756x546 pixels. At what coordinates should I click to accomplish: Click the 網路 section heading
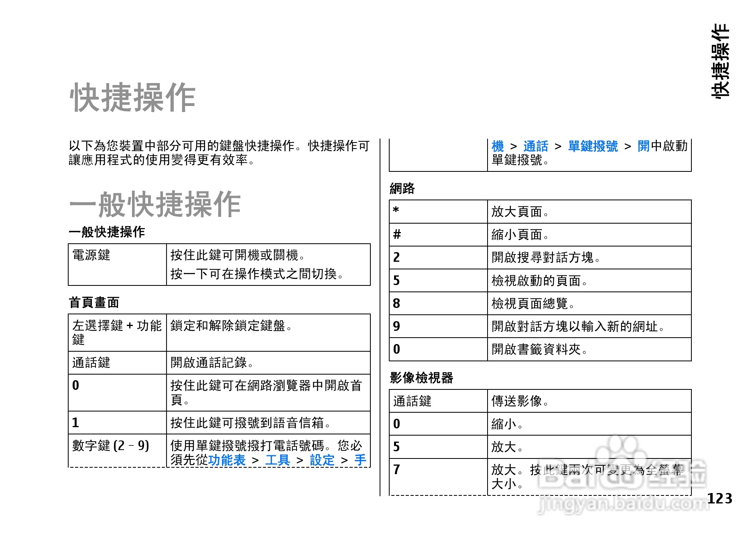pyautogui.click(x=402, y=188)
